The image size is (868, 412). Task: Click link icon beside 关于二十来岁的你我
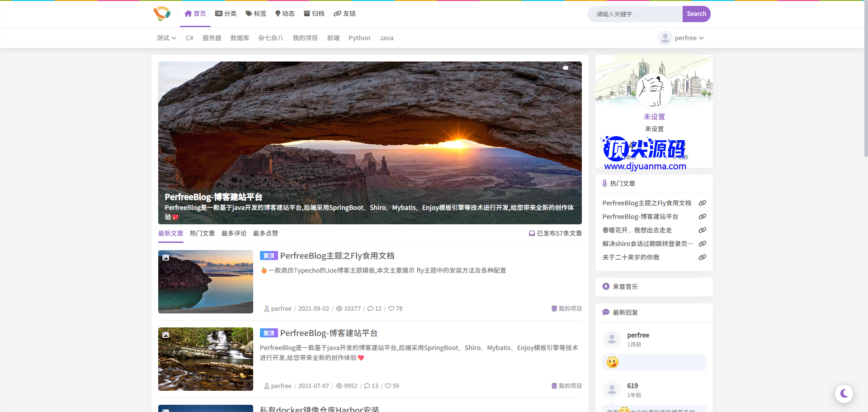[x=702, y=257]
